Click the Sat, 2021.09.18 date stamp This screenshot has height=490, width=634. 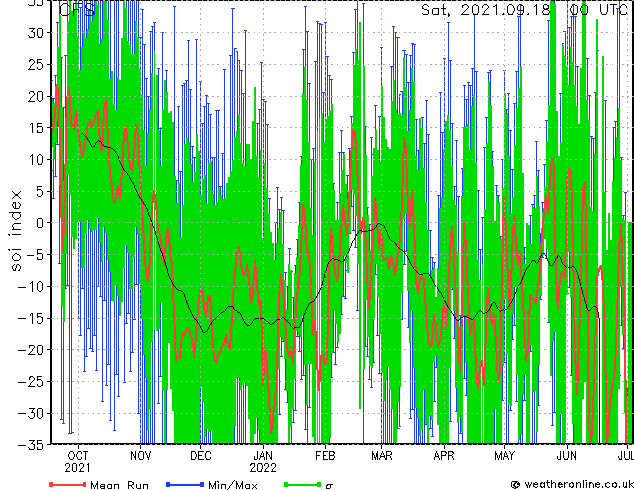(483, 10)
